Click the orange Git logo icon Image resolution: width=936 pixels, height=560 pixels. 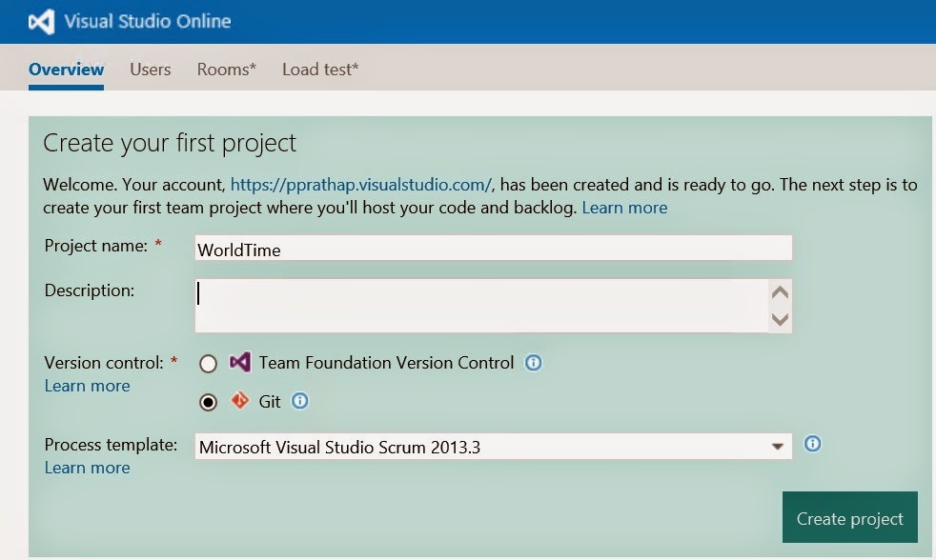240,400
